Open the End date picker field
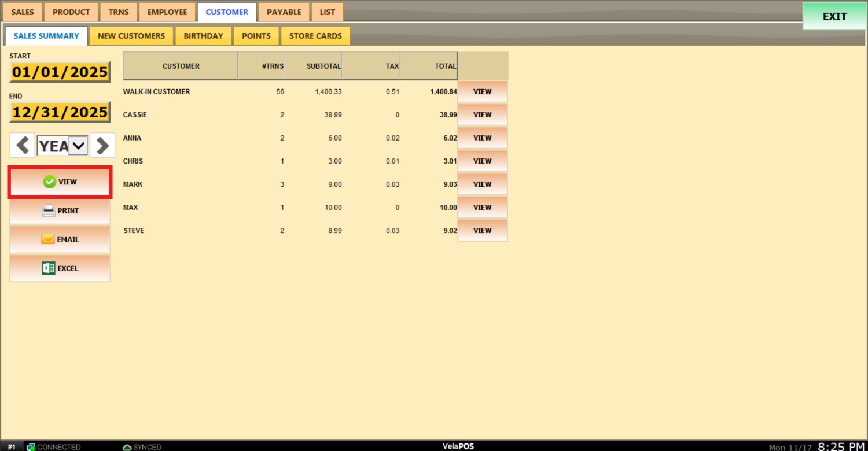 (x=60, y=112)
